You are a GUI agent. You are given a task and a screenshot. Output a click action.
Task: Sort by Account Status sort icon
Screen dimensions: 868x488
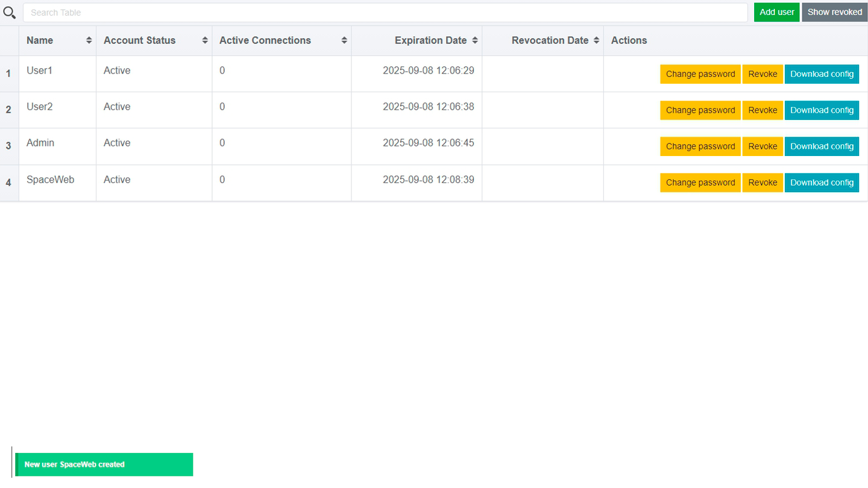[205, 40]
